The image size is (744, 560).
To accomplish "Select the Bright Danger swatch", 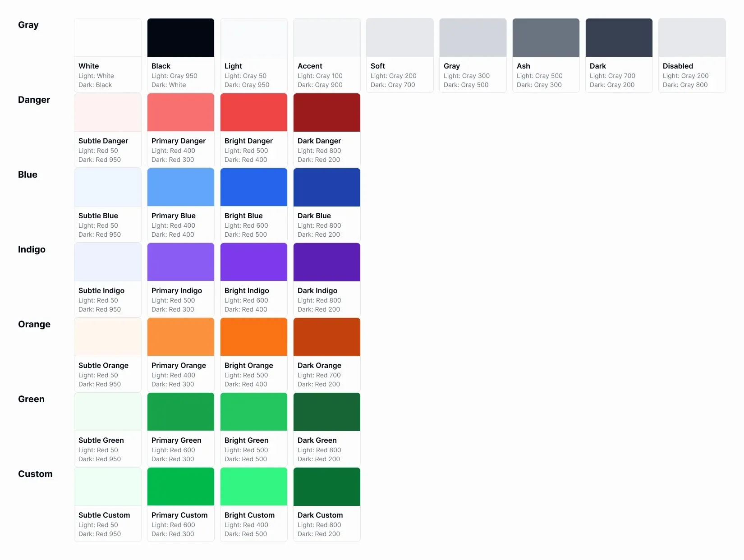I will coord(254,112).
